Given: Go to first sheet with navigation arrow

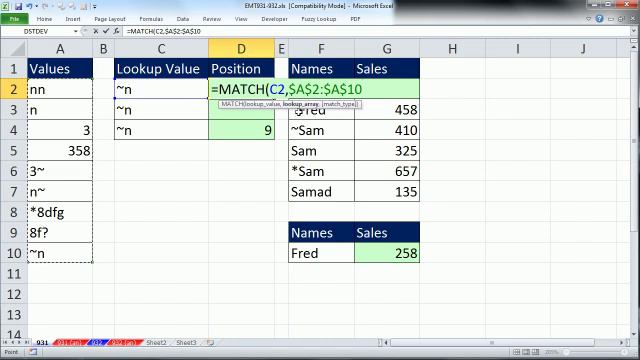Looking at the screenshot, I should point(5,342).
